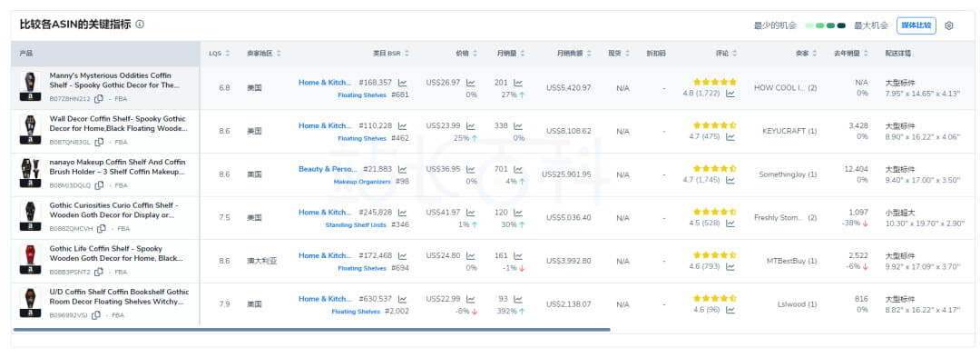Sort by 卖家地区 column header
Viewport: 980px width, 358px height.
(264, 54)
